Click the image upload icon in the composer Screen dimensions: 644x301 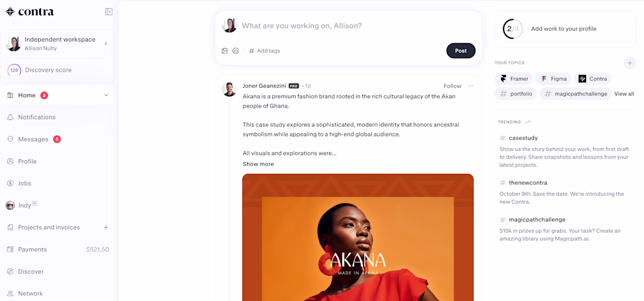tap(225, 51)
